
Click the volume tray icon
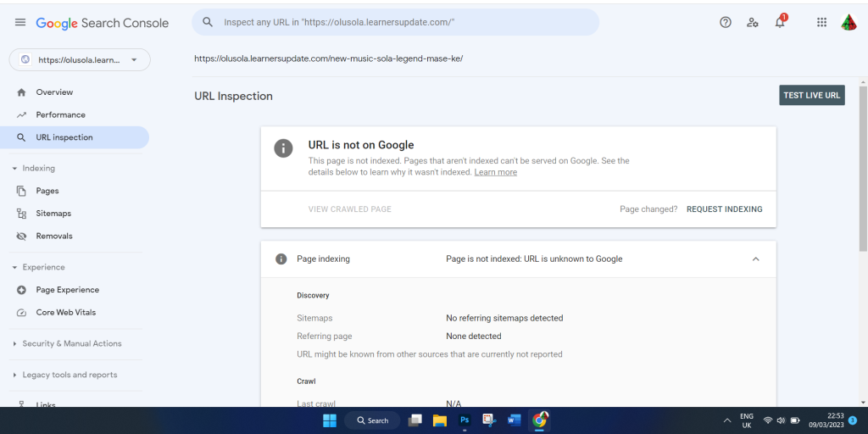pos(781,420)
